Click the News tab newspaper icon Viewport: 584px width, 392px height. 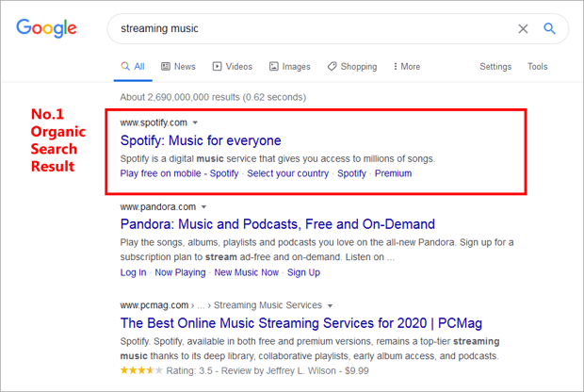166,66
